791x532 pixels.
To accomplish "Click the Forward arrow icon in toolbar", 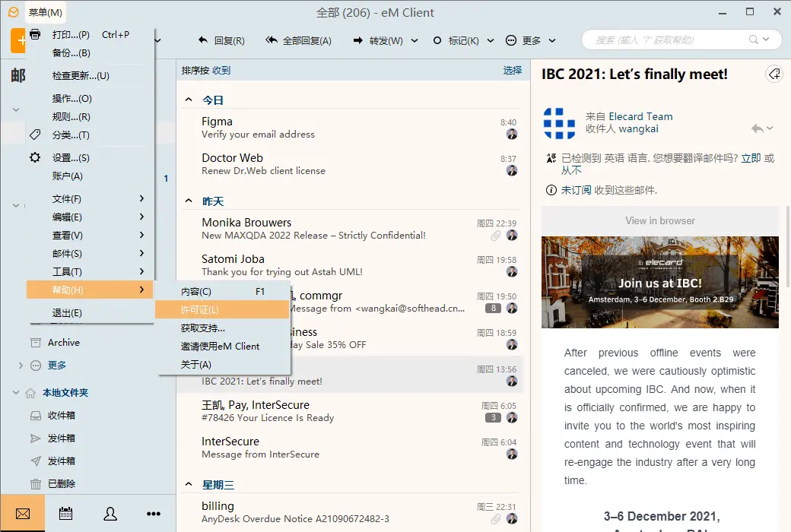I will click(357, 40).
